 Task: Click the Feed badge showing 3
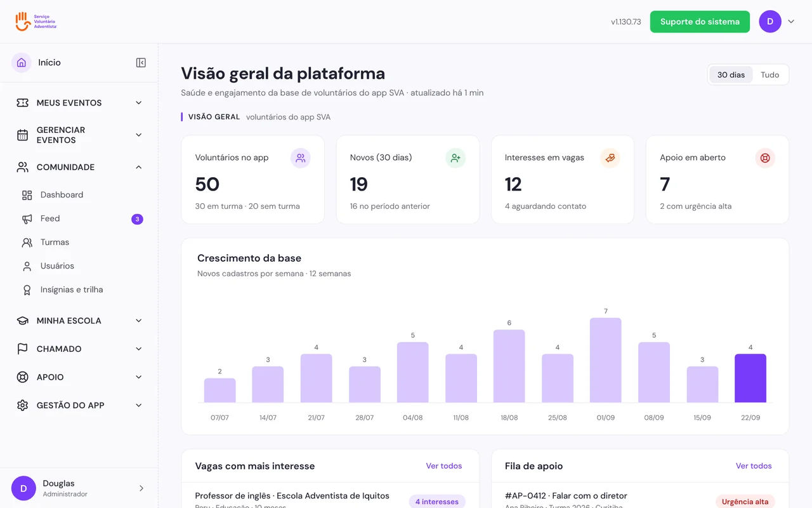(x=137, y=219)
